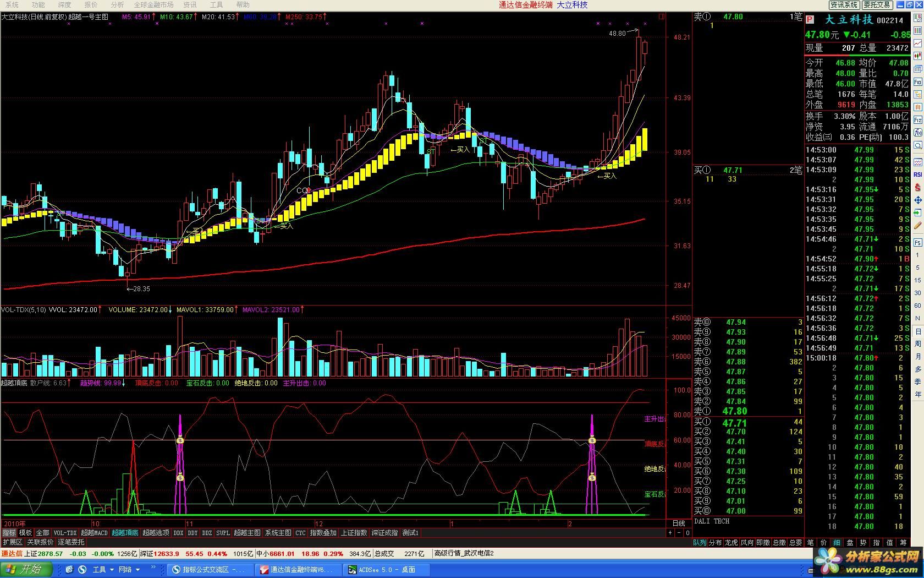Select the 季 quarterly period

(918, 381)
